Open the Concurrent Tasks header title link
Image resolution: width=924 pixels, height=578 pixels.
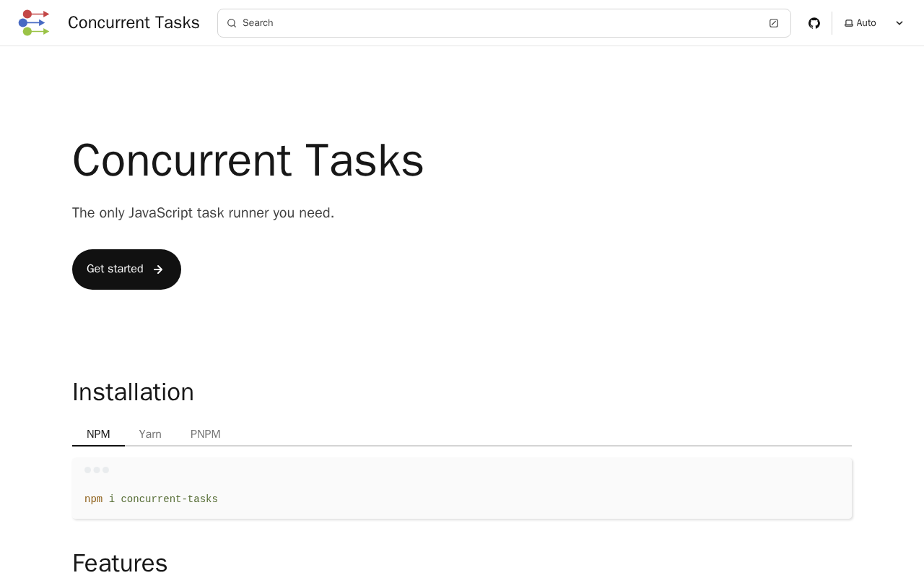click(134, 22)
